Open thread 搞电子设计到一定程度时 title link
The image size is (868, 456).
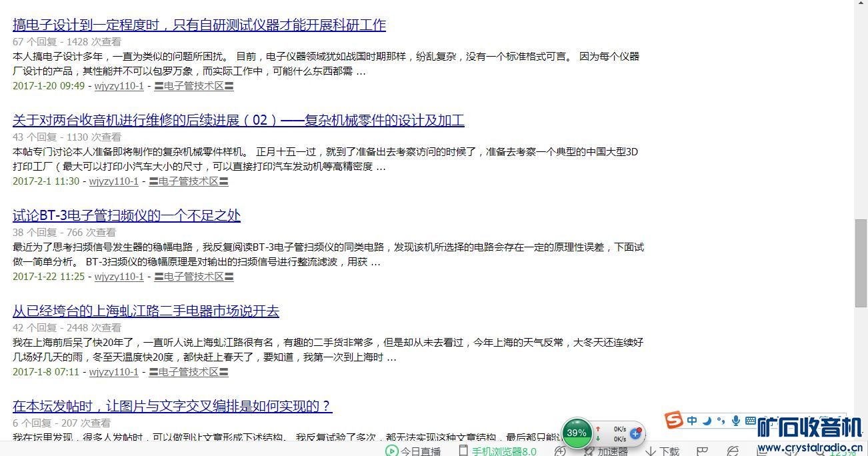(x=199, y=25)
